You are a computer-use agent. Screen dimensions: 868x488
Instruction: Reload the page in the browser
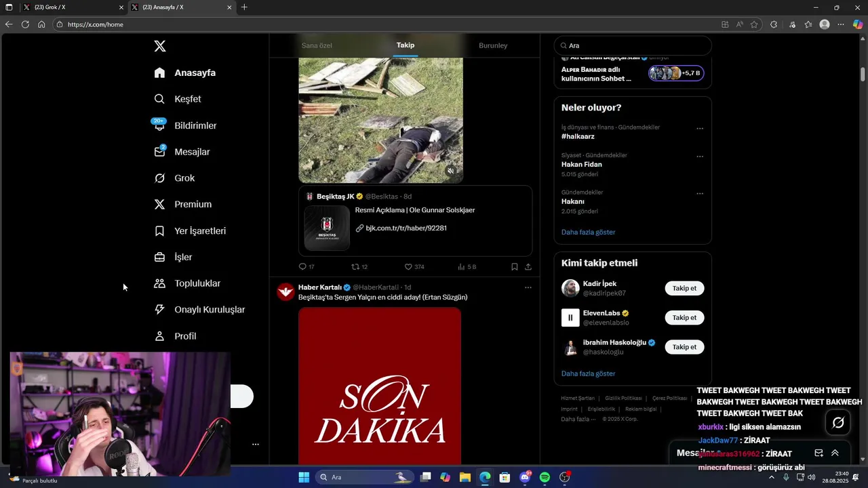click(x=25, y=24)
